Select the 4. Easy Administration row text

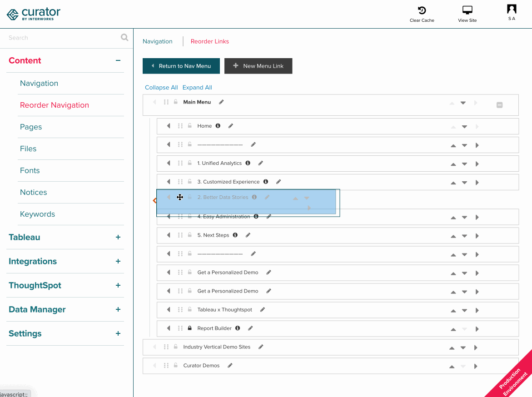click(x=224, y=217)
